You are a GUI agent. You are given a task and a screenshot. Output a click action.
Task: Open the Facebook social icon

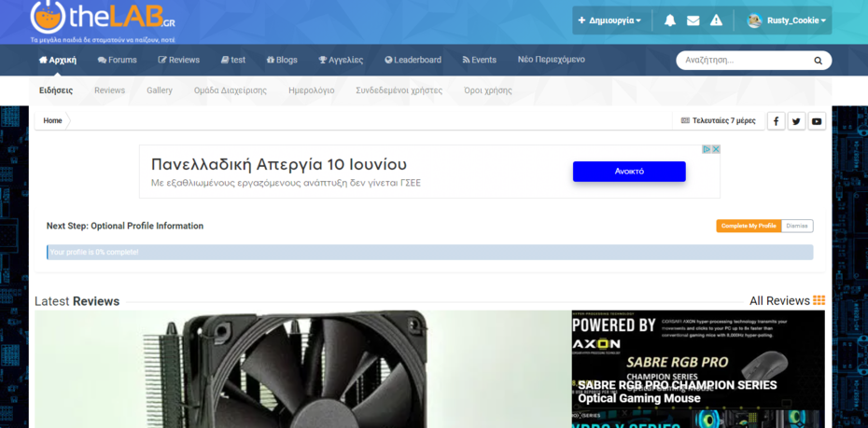coord(777,121)
